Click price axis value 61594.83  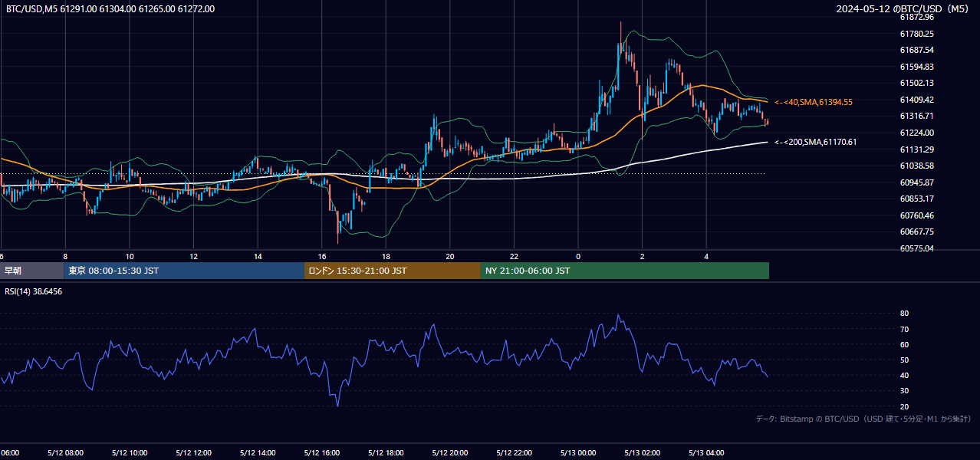coord(916,67)
